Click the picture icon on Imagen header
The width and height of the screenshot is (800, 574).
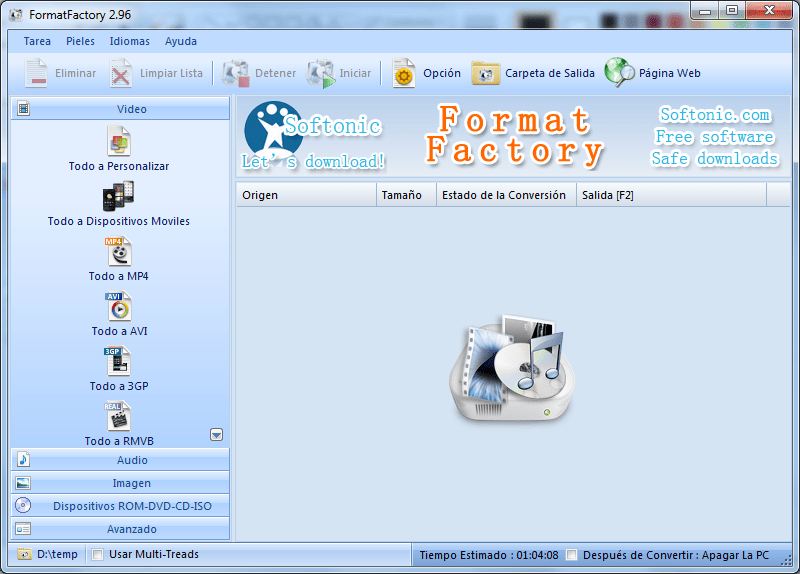(x=23, y=483)
